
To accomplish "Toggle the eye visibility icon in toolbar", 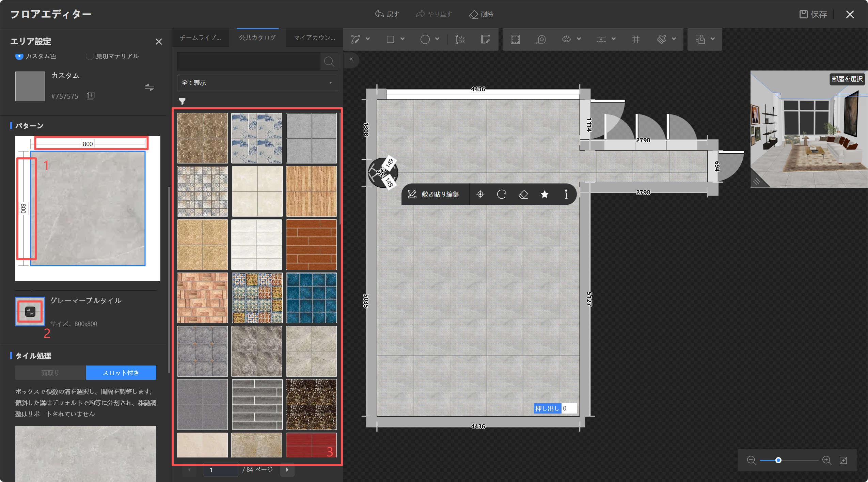I will [566, 39].
